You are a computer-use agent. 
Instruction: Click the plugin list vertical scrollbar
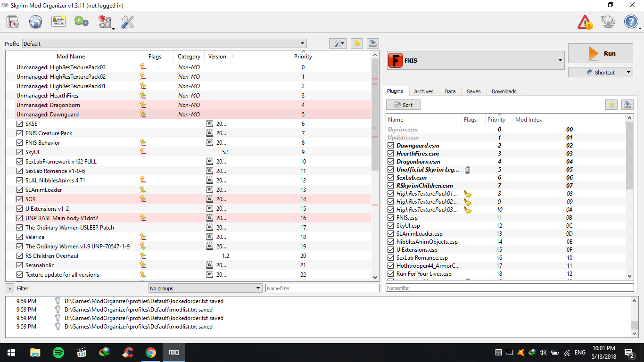630,196
